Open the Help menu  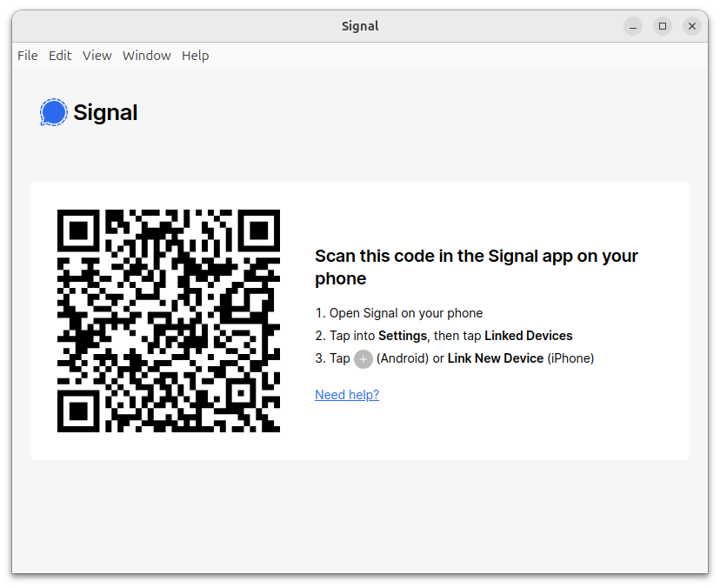(x=195, y=56)
